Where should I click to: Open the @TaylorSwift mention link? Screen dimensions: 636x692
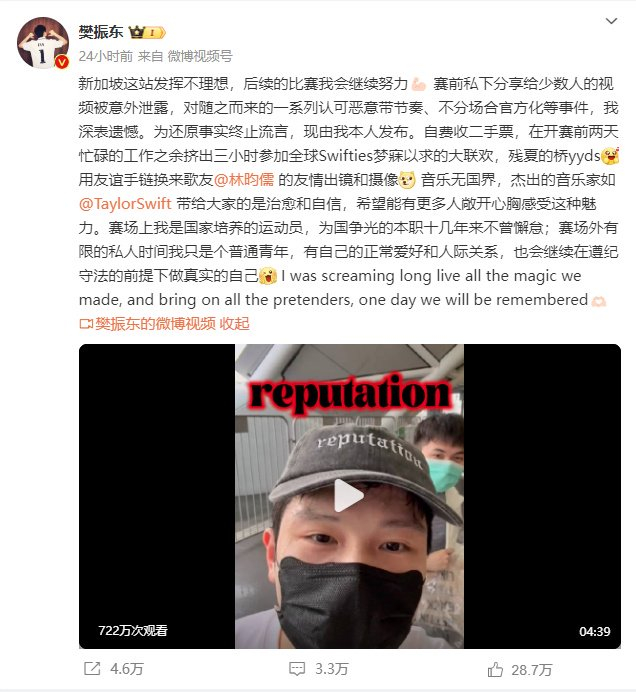[x=125, y=203]
